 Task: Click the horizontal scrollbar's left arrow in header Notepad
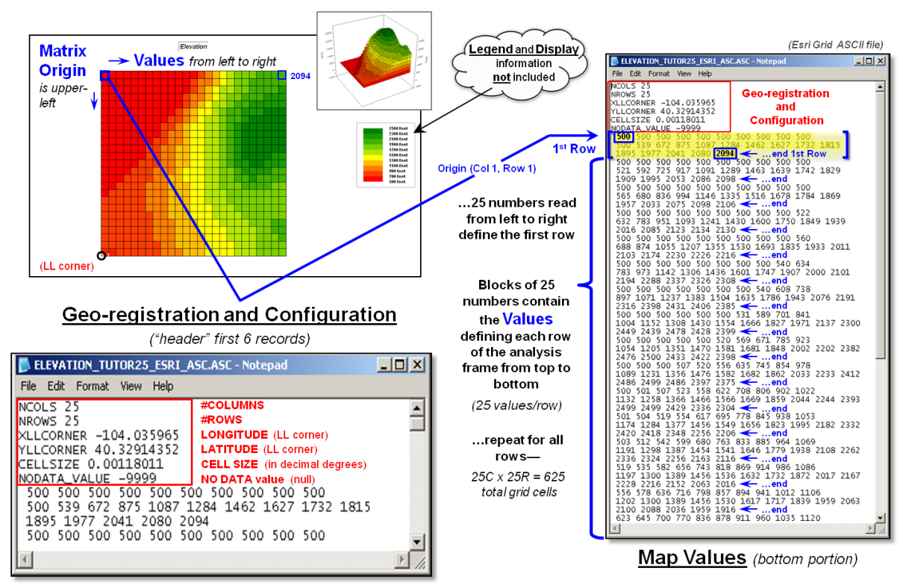coord(24,559)
